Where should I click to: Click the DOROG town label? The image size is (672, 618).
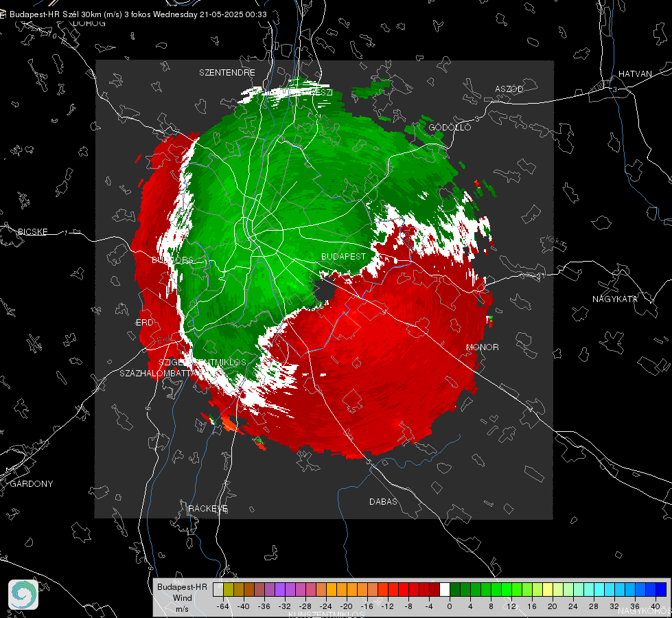(x=89, y=23)
